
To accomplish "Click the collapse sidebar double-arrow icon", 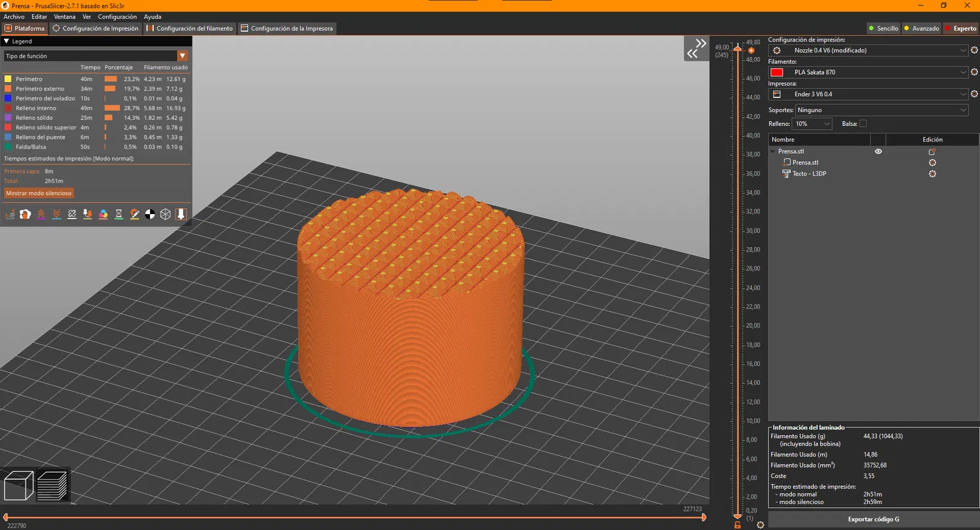I will click(x=696, y=49).
